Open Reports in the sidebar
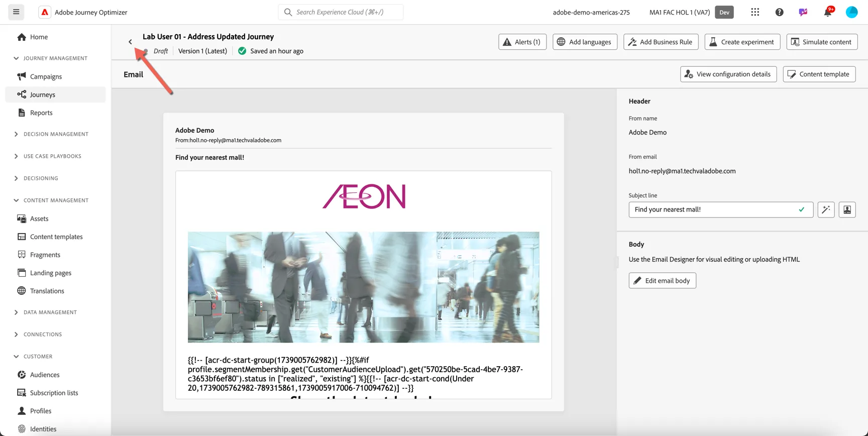The image size is (868, 436). (55, 113)
